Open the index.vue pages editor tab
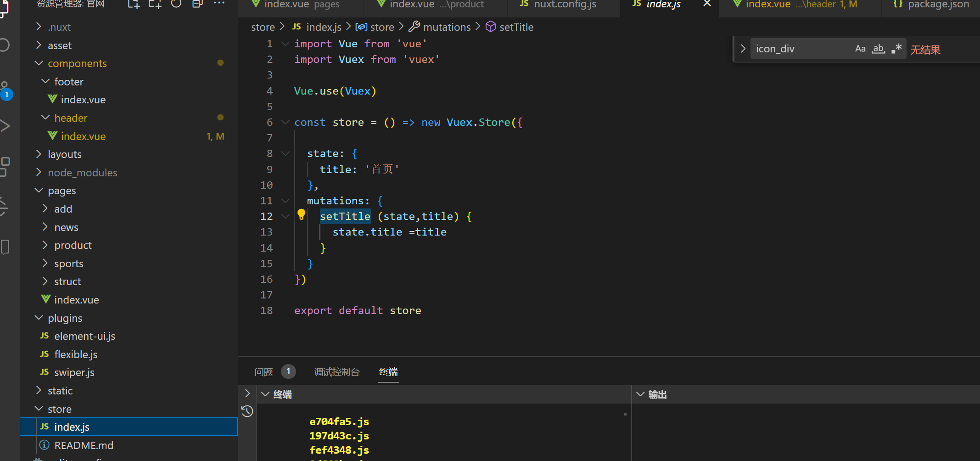980x461 pixels. coord(301,5)
